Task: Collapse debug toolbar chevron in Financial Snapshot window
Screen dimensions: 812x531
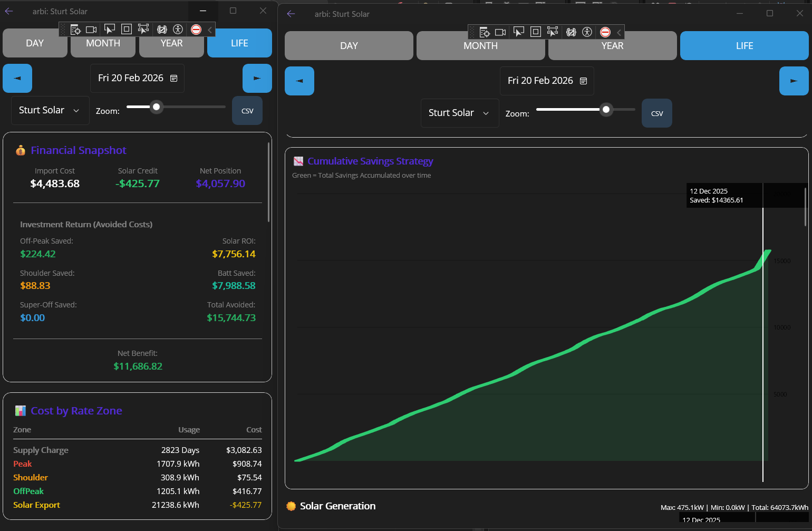Action: (210, 30)
